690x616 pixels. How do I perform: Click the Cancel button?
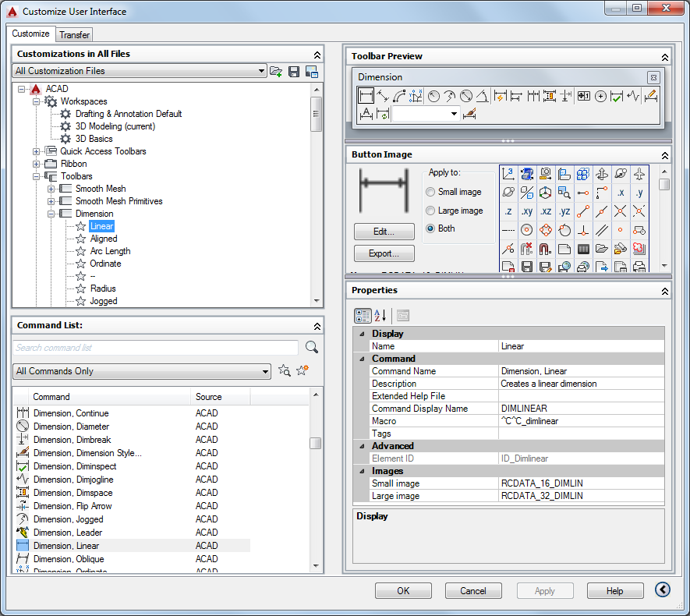click(473, 590)
